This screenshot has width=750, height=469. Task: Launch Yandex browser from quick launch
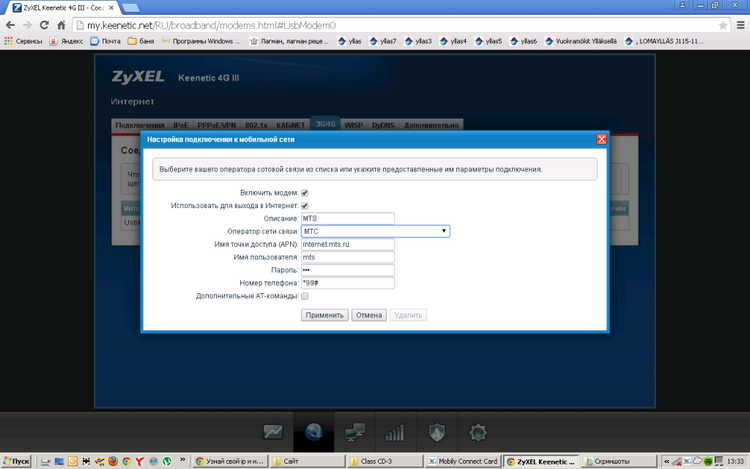[140, 461]
